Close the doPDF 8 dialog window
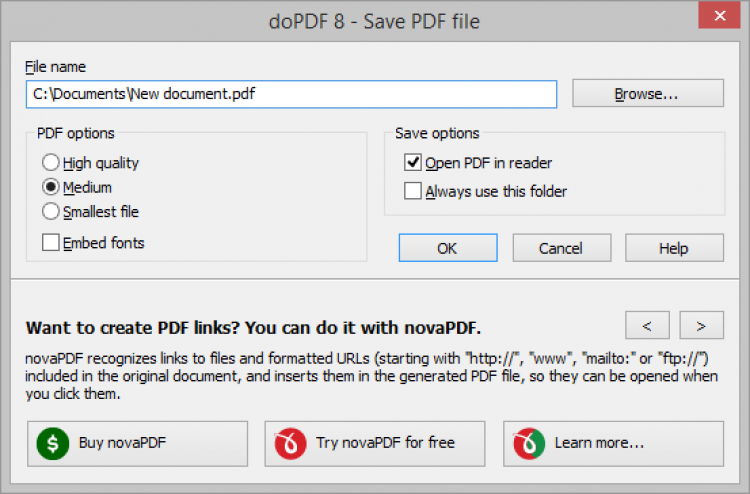Viewport: 750px width, 494px height. pyautogui.click(x=719, y=15)
